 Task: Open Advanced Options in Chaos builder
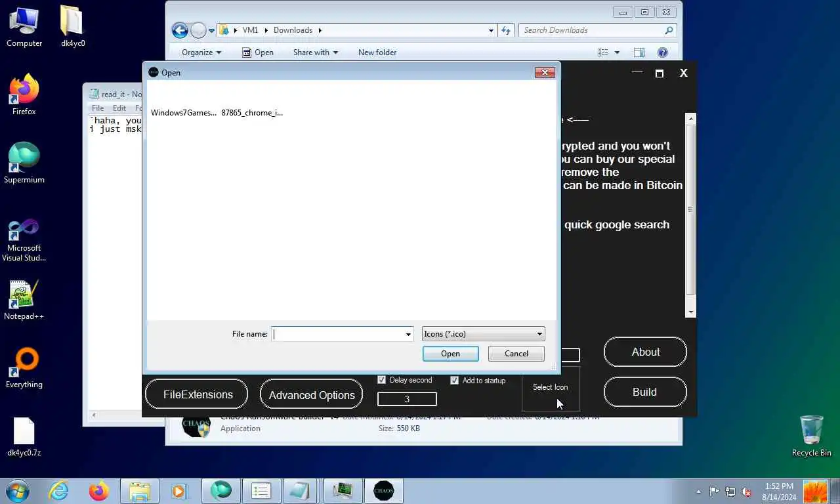pyautogui.click(x=311, y=394)
